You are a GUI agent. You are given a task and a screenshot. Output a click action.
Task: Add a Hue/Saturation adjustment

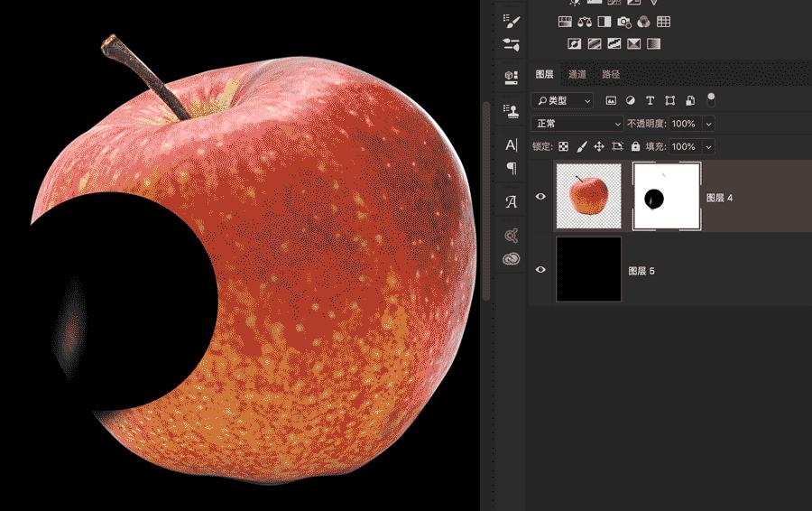pos(565,22)
